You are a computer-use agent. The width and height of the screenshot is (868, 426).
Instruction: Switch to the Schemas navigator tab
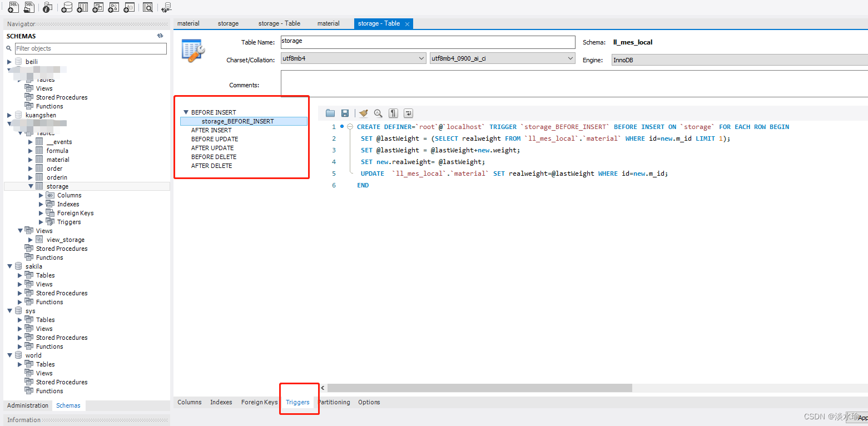click(x=68, y=405)
